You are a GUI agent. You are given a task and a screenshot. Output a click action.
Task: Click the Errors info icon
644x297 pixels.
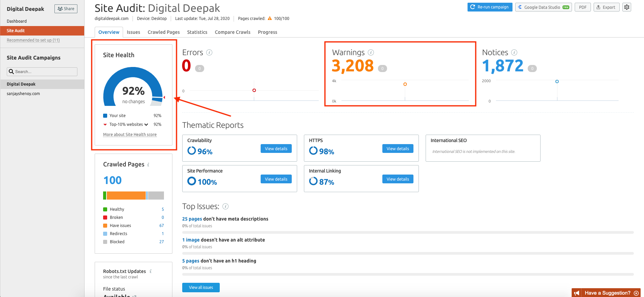pos(209,52)
